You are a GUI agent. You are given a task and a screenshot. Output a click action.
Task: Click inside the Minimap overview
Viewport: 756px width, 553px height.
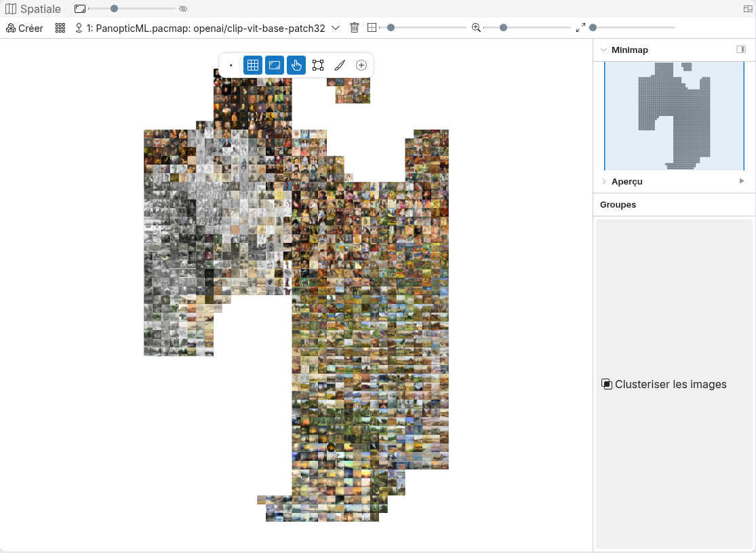click(x=674, y=116)
